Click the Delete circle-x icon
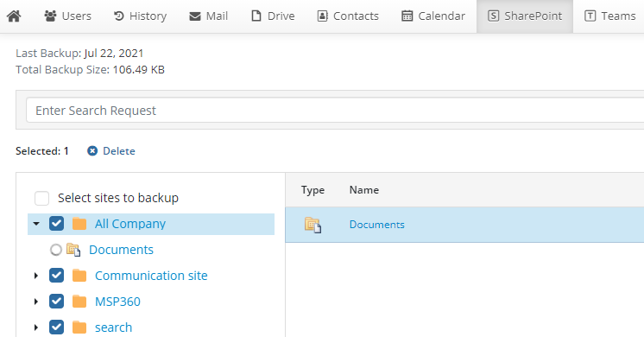The height and width of the screenshot is (337, 644). coord(92,151)
